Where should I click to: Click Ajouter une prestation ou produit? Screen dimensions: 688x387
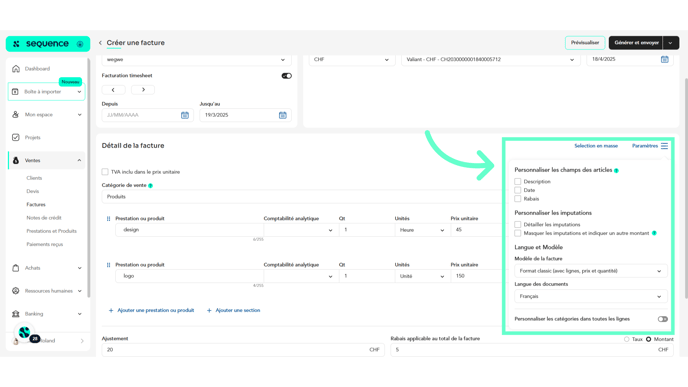click(x=151, y=310)
